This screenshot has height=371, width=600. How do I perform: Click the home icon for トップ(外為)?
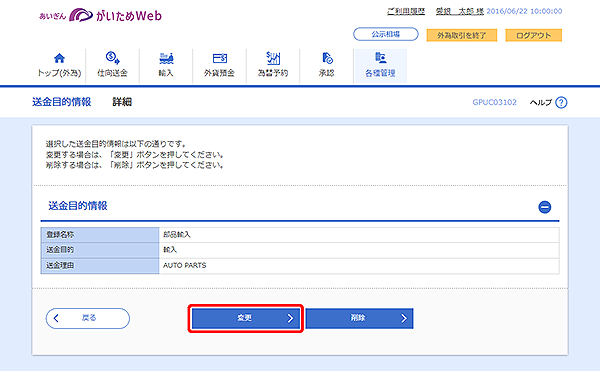(x=59, y=58)
